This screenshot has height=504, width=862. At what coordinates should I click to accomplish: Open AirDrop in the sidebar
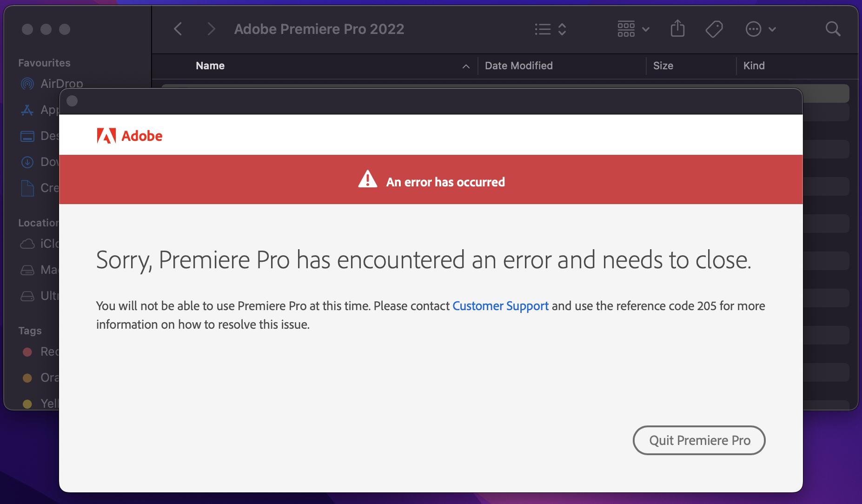[61, 84]
